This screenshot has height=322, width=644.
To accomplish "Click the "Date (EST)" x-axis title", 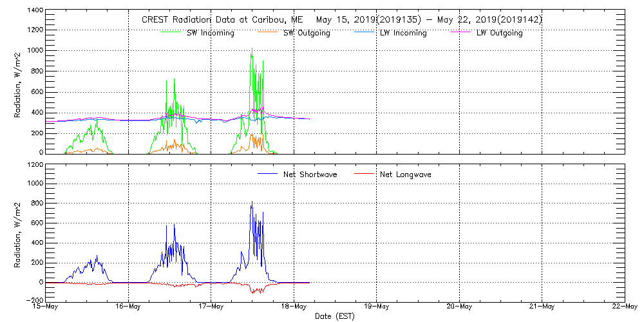I will pyautogui.click(x=336, y=316).
